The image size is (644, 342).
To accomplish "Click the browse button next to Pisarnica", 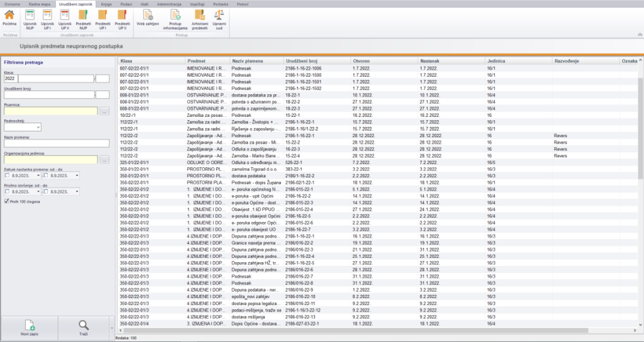I will (x=105, y=111).
